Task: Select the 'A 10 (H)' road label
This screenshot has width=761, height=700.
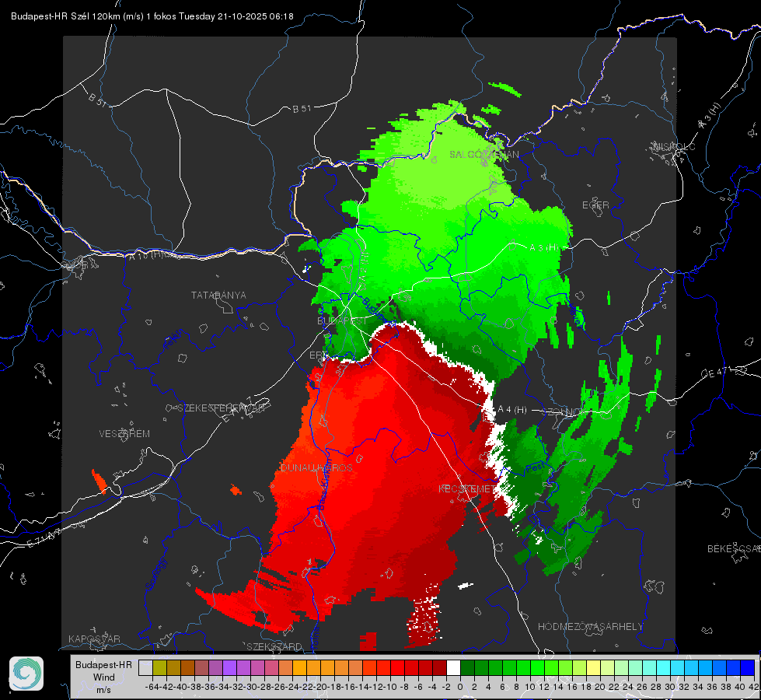Action: click(x=145, y=255)
